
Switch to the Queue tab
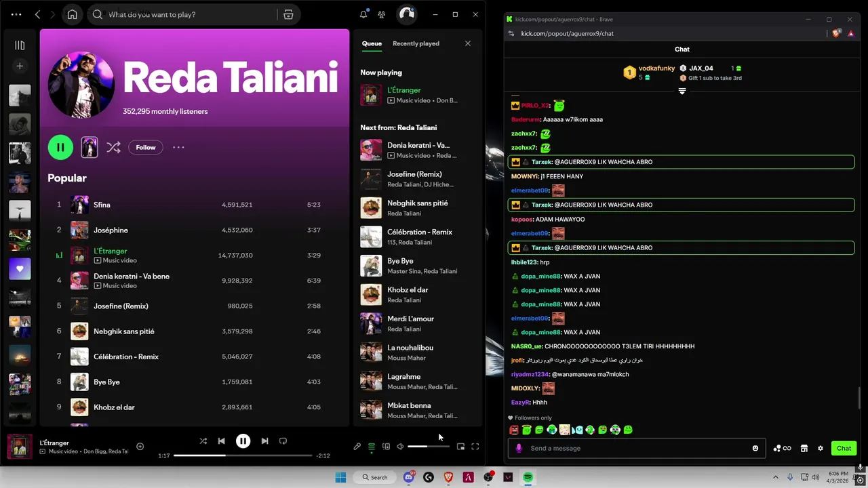(372, 43)
